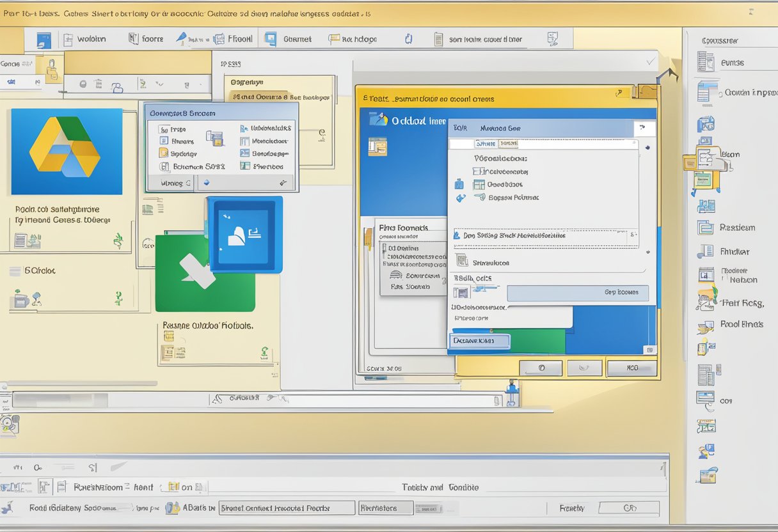The width and height of the screenshot is (778, 532).
Task: Toggle the checkbox next to Fhears entry
Action: click(164, 141)
